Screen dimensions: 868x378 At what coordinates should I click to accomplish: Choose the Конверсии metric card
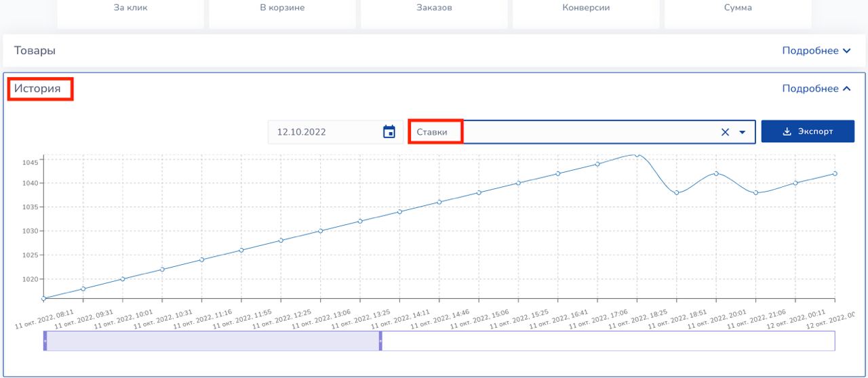(586, 9)
